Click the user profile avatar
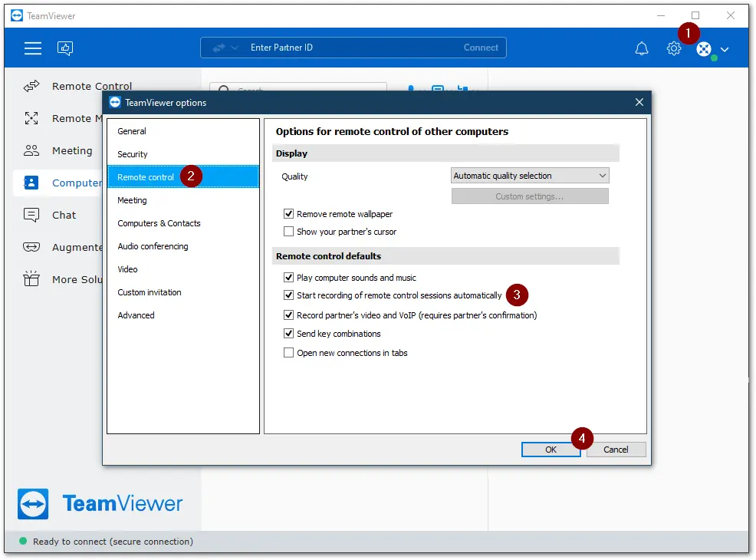Viewport: 756px width, 560px height. (703, 49)
